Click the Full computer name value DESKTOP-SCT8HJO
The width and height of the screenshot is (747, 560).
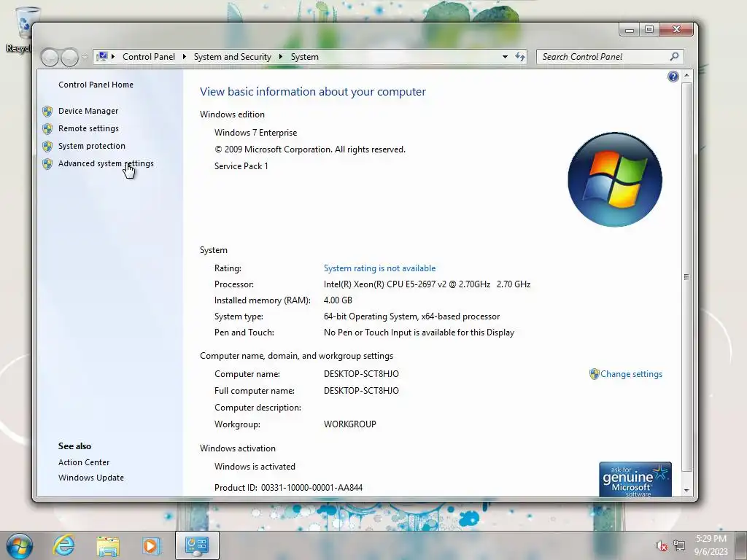pyautogui.click(x=361, y=391)
